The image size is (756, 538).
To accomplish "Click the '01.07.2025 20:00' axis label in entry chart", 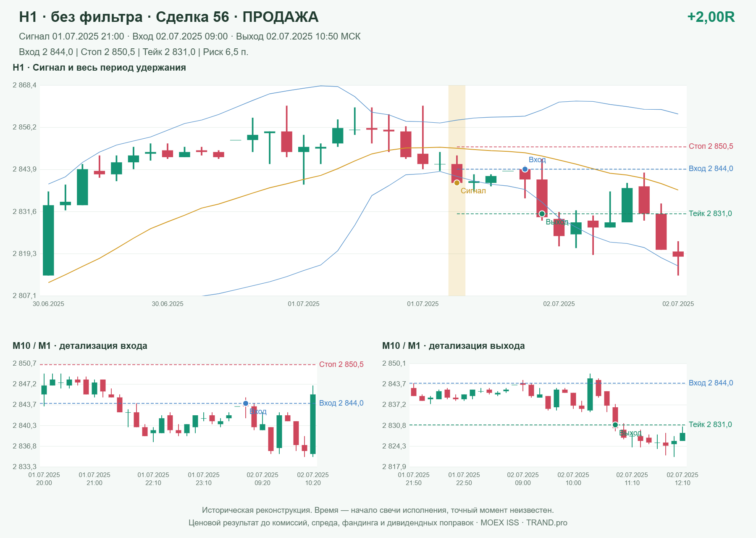I will tap(44, 479).
